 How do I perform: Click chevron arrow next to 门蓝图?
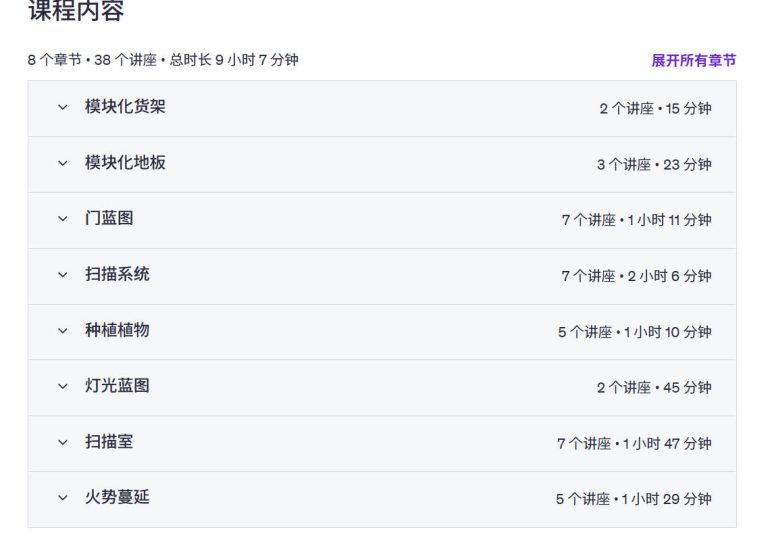coord(63,219)
